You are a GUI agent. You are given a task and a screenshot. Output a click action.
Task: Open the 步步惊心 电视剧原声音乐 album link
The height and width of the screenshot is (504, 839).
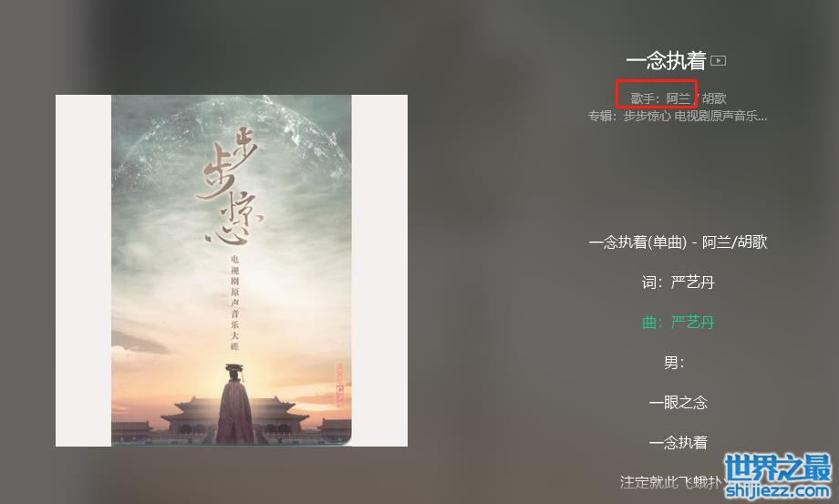click(x=695, y=116)
